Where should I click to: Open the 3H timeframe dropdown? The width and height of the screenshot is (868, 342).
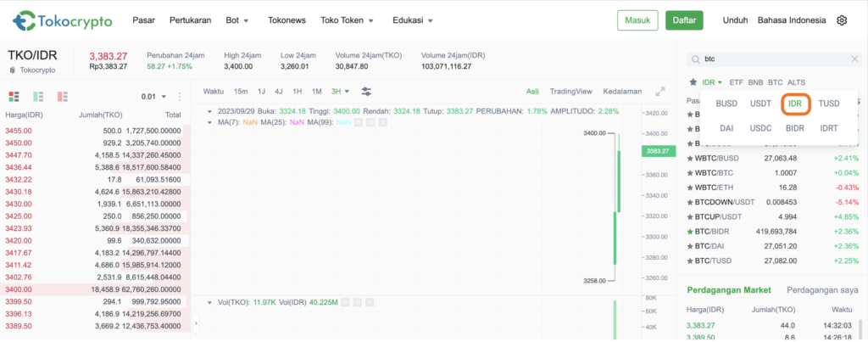340,91
